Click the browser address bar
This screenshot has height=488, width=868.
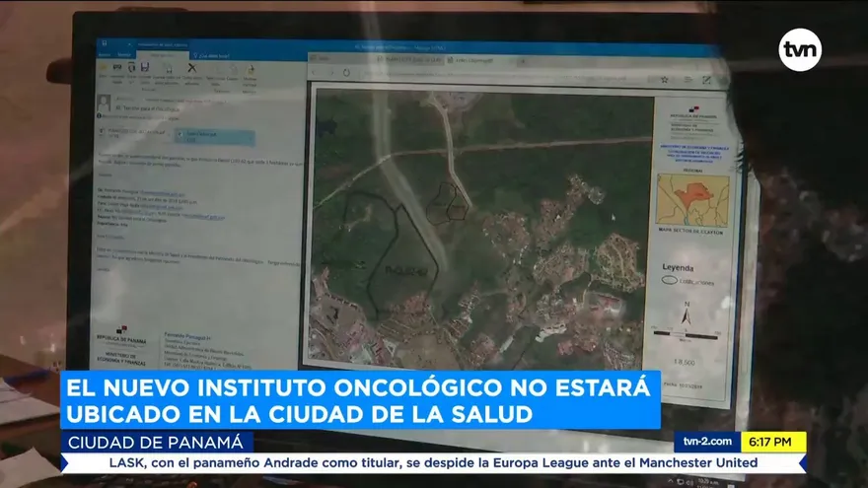click(501, 76)
